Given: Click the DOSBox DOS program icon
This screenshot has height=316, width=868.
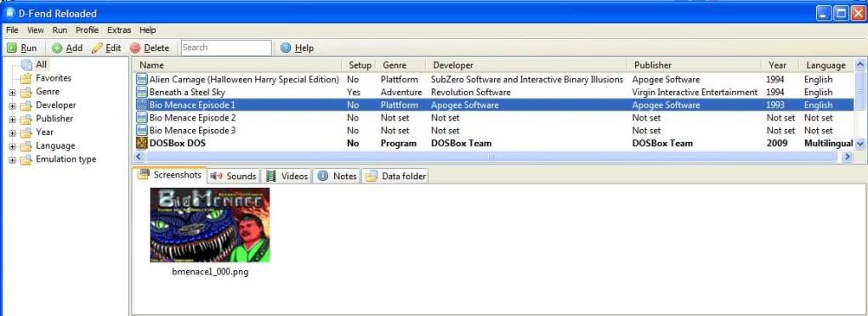Looking at the screenshot, I should pos(142,143).
